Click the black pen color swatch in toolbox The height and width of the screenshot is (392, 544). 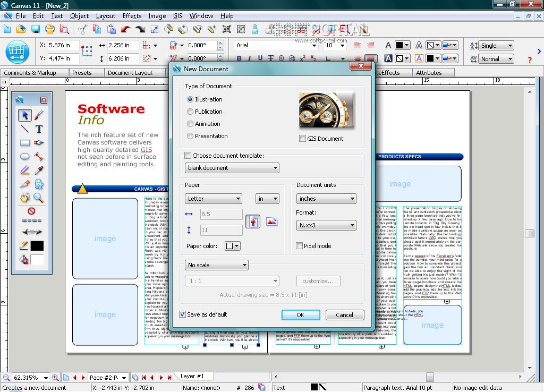(x=37, y=245)
